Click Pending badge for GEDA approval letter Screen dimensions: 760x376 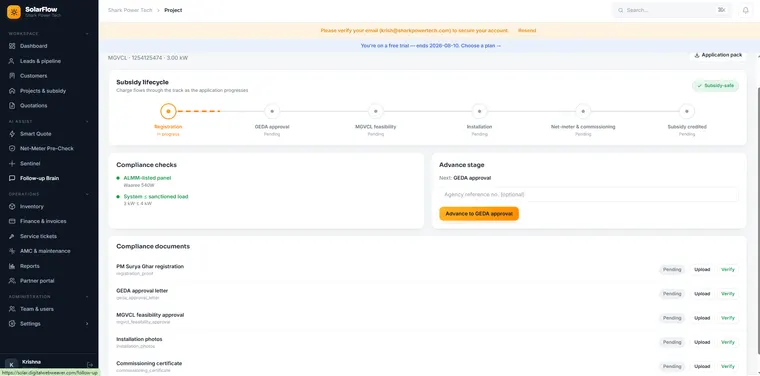click(x=672, y=294)
